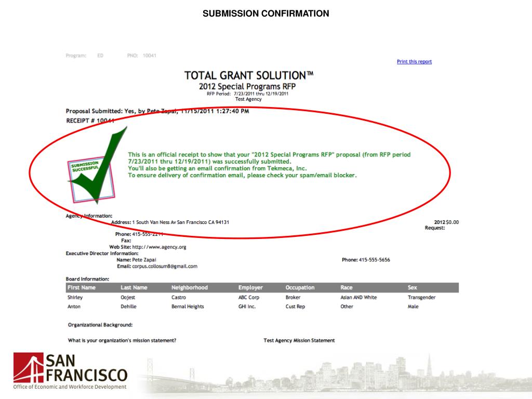Image resolution: width=532 pixels, height=399 pixels.
Task: Click the 'Organizational Background:' heading
Action: tap(100, 325)
